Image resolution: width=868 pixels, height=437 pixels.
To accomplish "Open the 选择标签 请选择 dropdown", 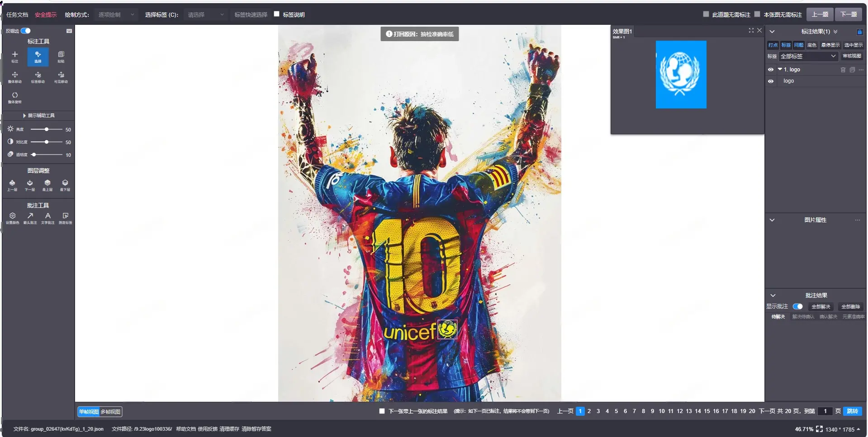I will (206, 15).
